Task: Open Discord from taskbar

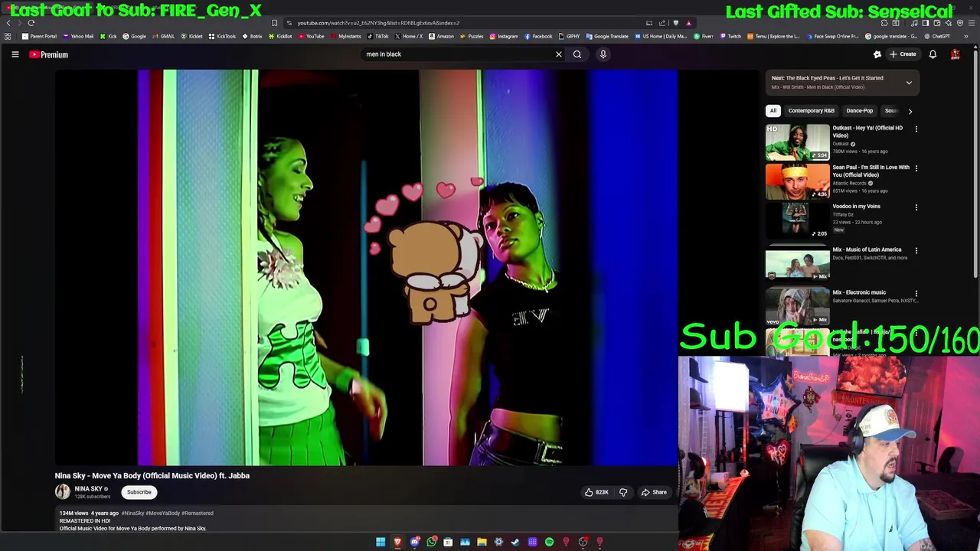Action: coord(415,542)
